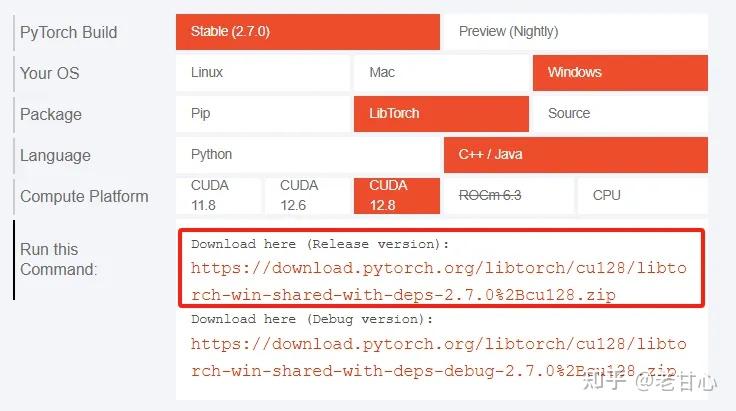Pick Mac as your OS
The width and height of the screenshot is (736, 411).
pos(441,73)
